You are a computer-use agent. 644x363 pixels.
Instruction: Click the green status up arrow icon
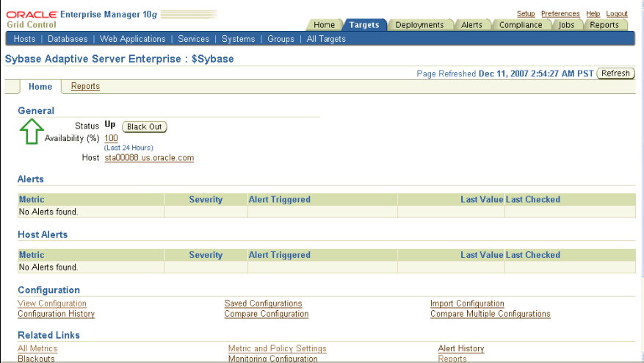click(32, 132)
